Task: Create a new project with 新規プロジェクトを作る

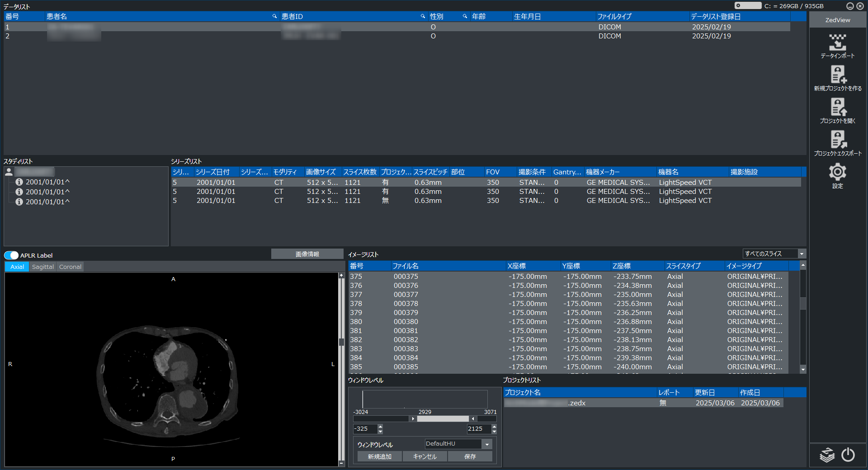Action: click(x=838, y=79)
